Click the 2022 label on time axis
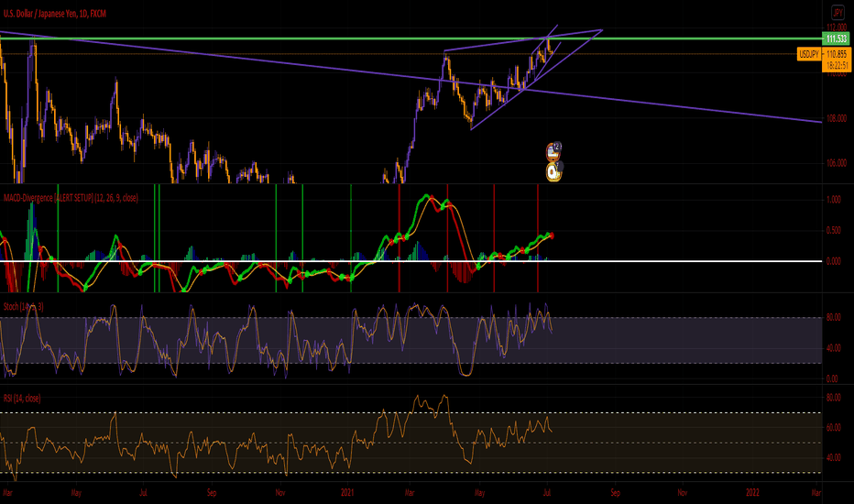Image resolution: width=854 pixels, height=504 pixels. coord(752,493)
